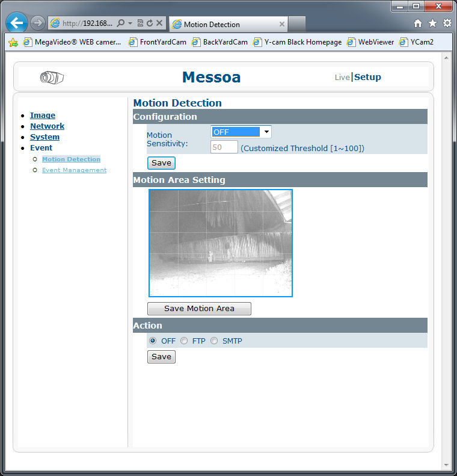Open the IE Home icon
This screenshot has width=457, height=476.
point(418,23)
